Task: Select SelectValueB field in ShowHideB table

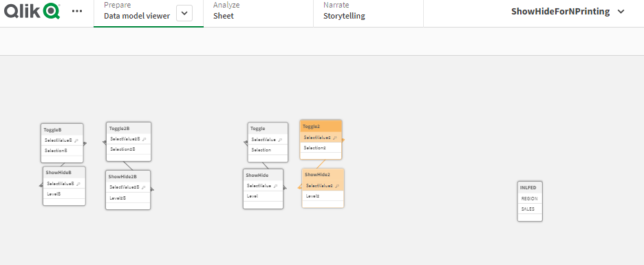Action: (x=64, y=184)
